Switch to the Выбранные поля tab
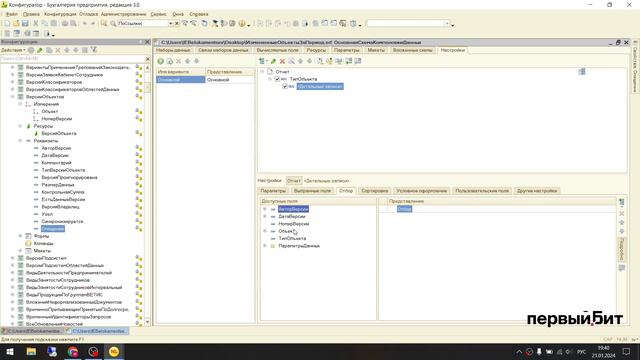 click(x=312, y=191)
